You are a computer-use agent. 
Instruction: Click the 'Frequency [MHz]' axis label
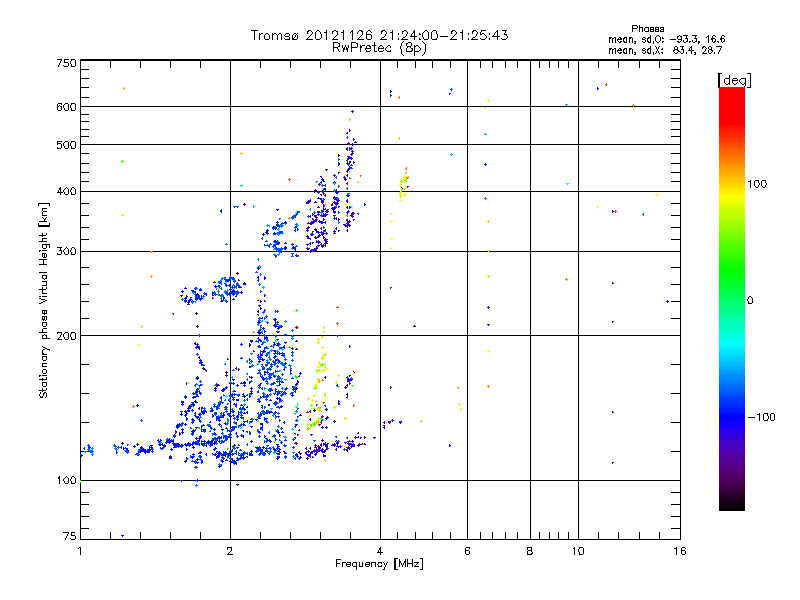(379, 564)
